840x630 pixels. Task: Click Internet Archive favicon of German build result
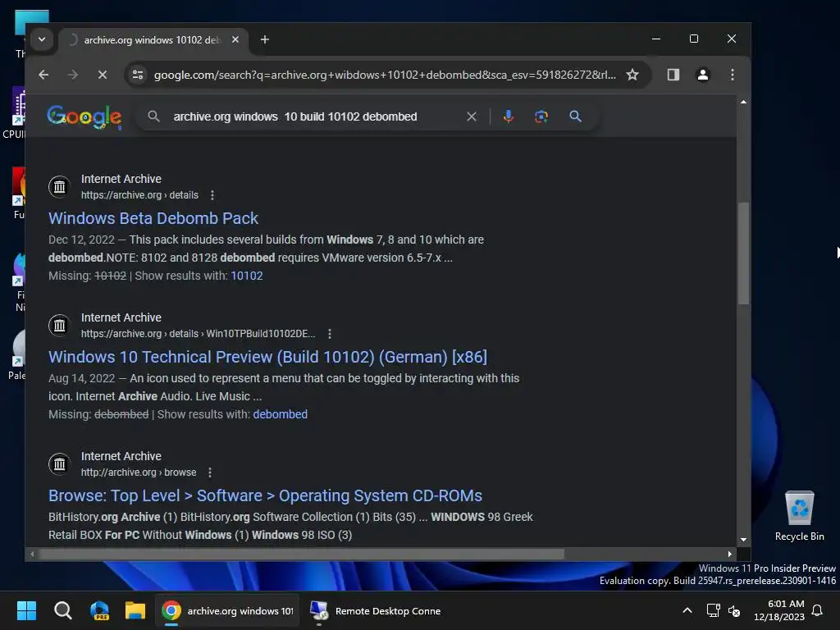[x=59, y=326]
